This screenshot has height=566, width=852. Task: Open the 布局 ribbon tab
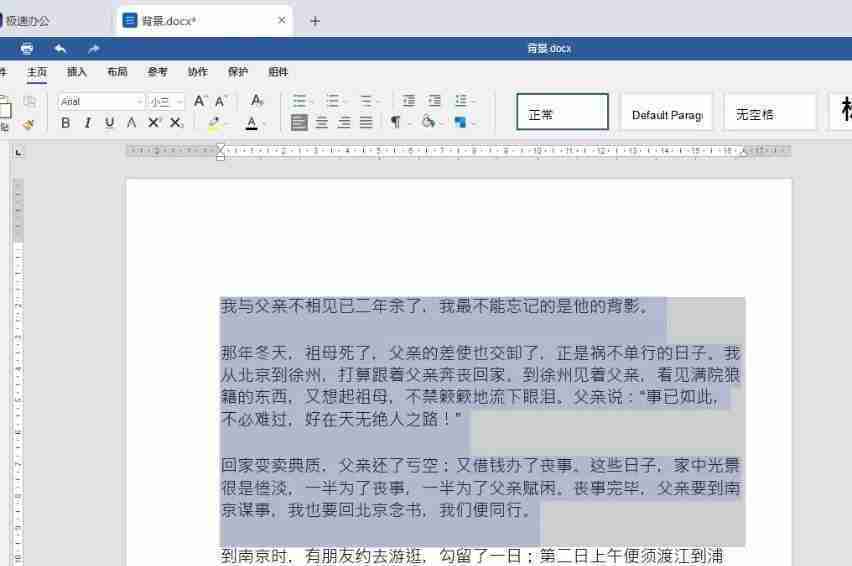pyautogui.click(x=117, y=72)
